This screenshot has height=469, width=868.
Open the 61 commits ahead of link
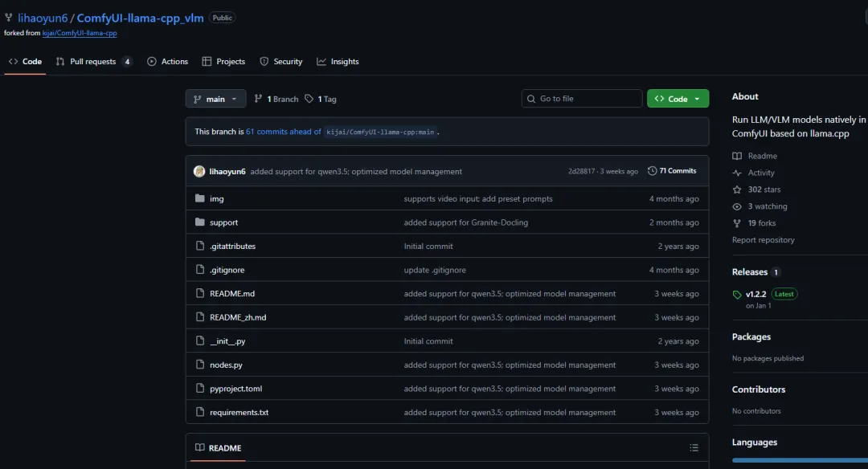click(284, 132)
